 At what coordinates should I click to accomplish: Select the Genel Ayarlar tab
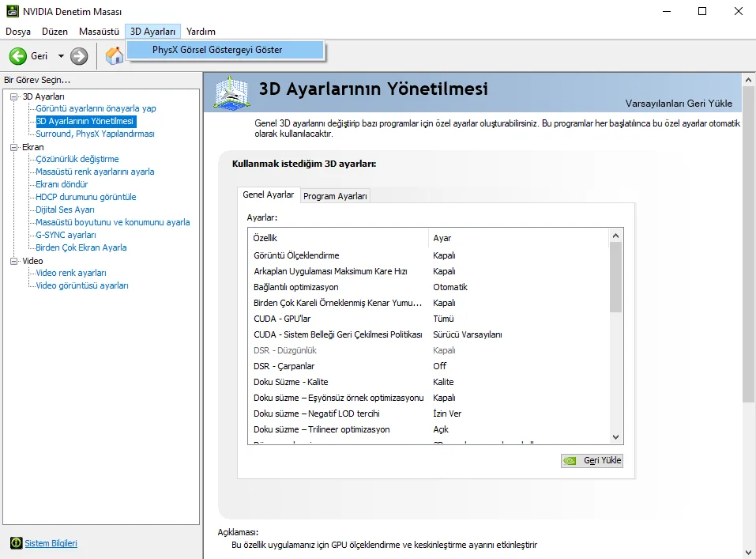point(268,195)
